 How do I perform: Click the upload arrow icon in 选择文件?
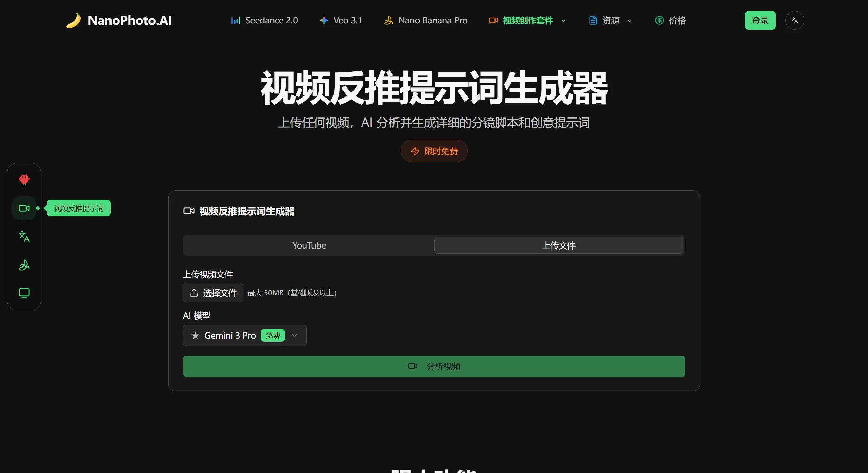click(x=194, y=293)
